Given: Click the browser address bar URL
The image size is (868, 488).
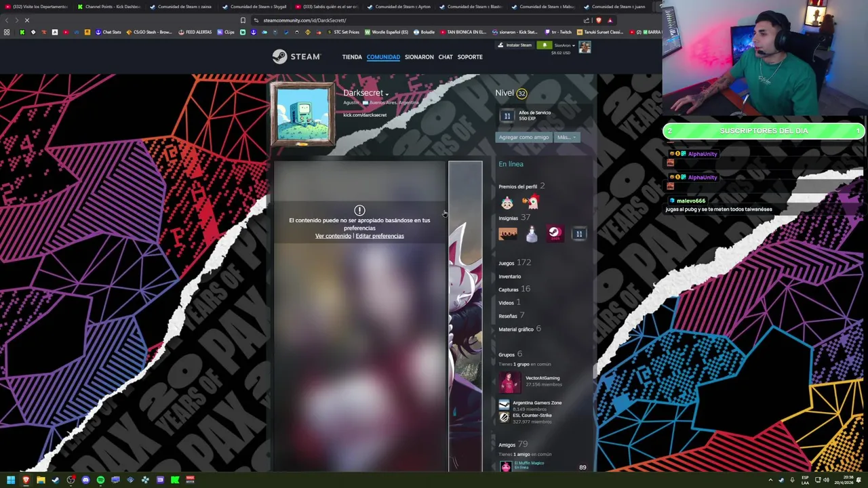Looking at the screenshot, I should [x=305, y=20].
